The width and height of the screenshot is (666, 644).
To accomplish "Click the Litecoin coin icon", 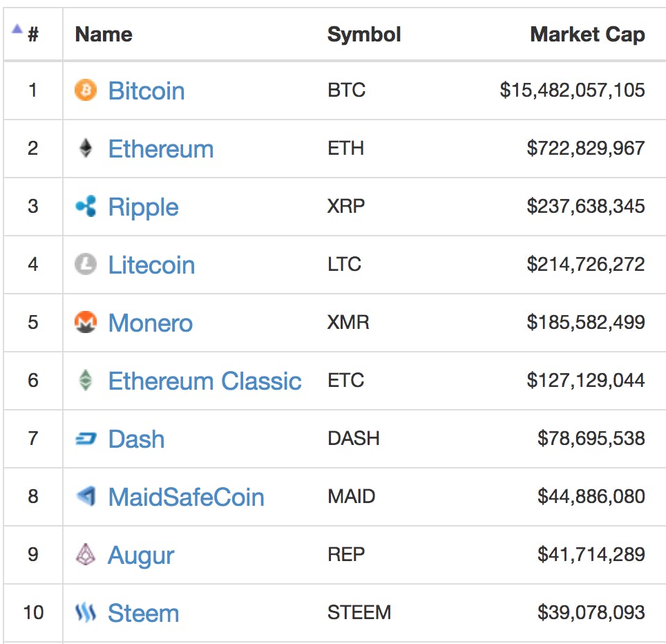I will [x=86, y=265].
